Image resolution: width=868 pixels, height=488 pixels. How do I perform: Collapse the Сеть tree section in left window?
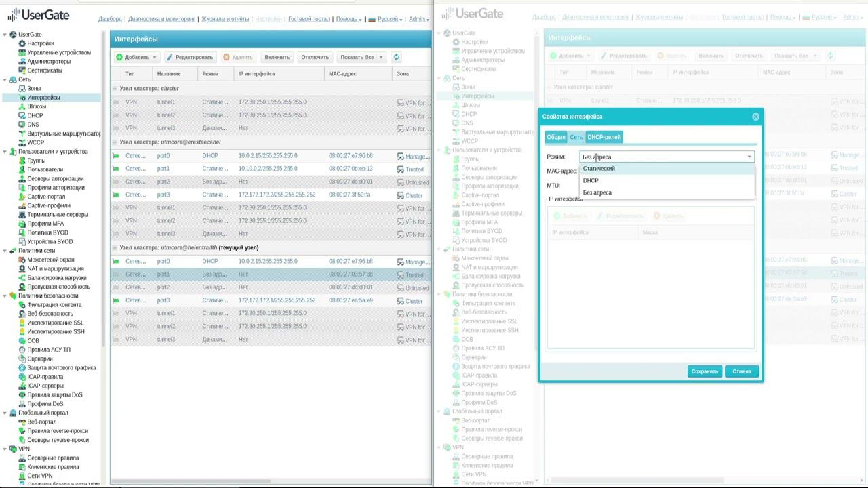[x=5, y=79]
